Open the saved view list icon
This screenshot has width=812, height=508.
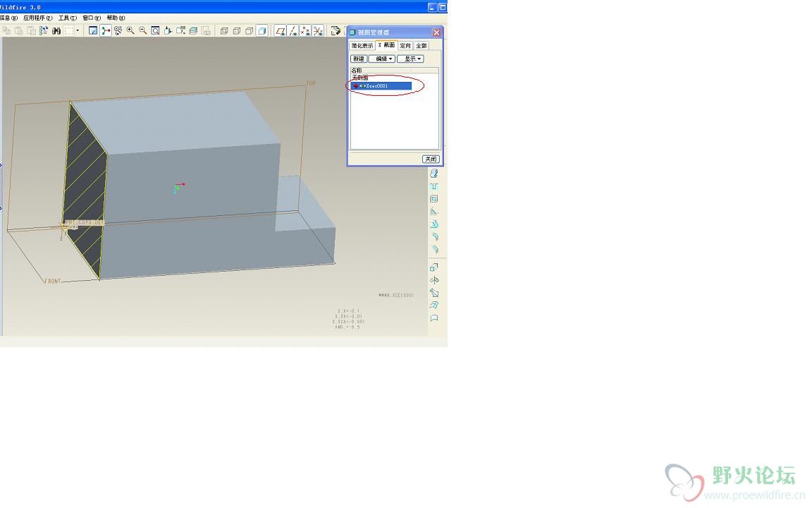180,31
